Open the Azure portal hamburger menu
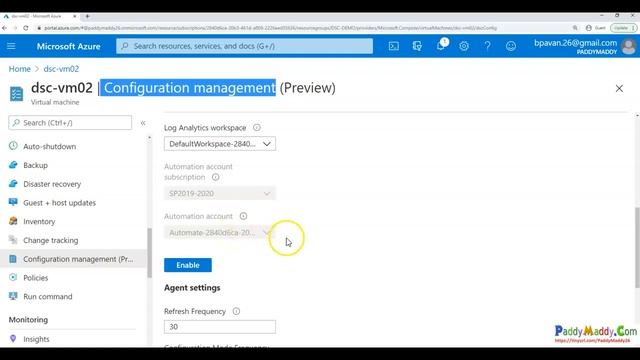Viewport: 640px width, 360px height. click(11, 46)
